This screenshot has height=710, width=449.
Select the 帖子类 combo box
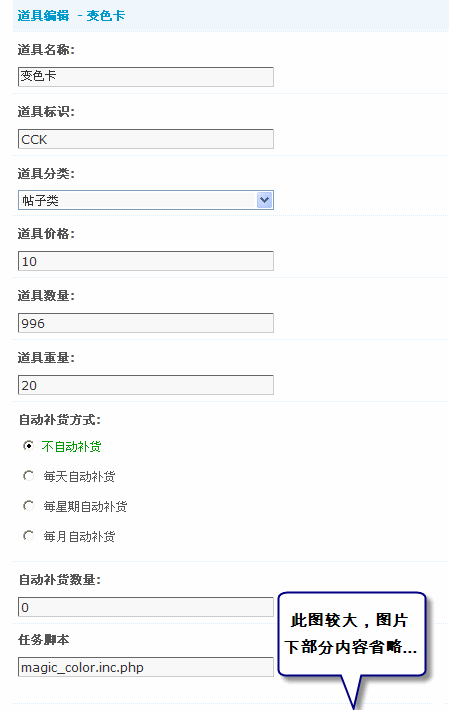(x=146, y=200)
